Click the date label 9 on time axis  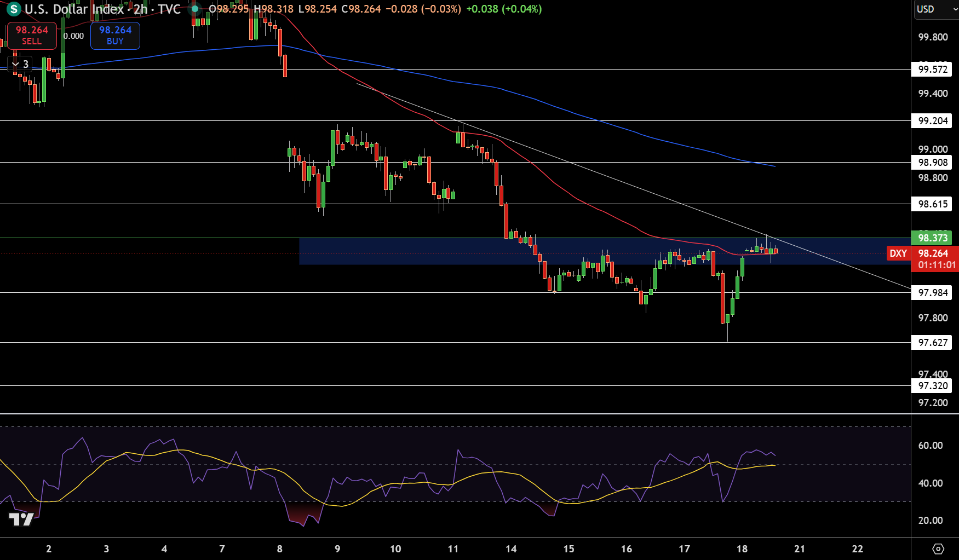point(337,549)
